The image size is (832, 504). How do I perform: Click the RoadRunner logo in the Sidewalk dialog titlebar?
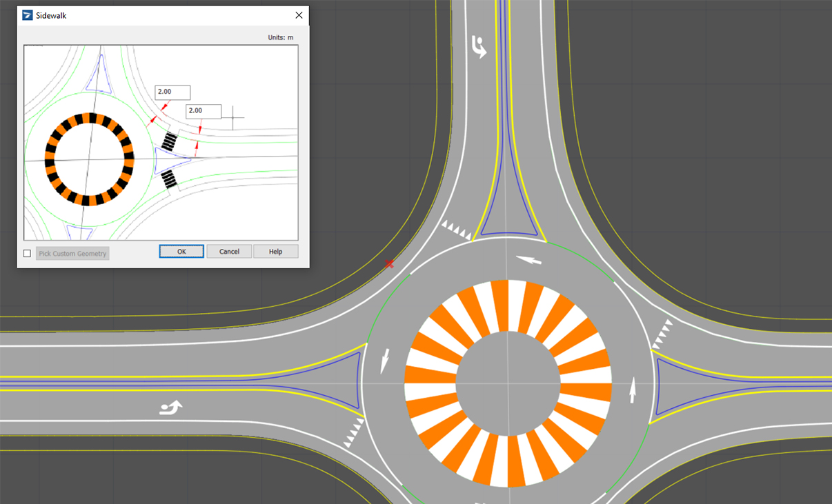(x=26, y=14)
